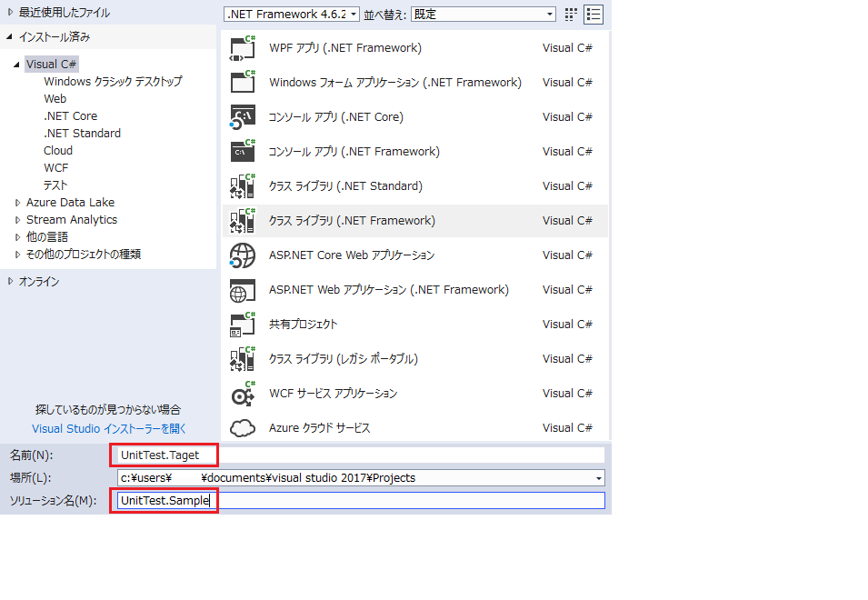This screenshot has height=600, width=868.
Task: Select the .NET Core category
Action: click(x=70, y=116)
